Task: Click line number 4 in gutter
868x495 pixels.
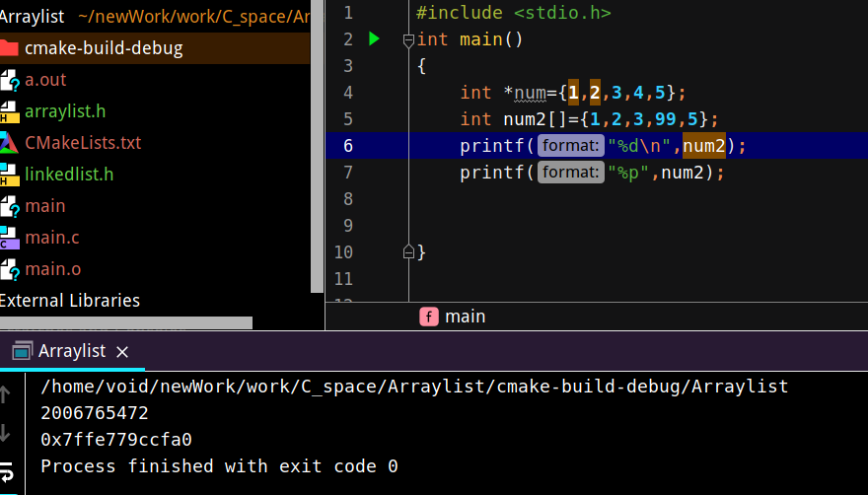Action: coord(347,93)
